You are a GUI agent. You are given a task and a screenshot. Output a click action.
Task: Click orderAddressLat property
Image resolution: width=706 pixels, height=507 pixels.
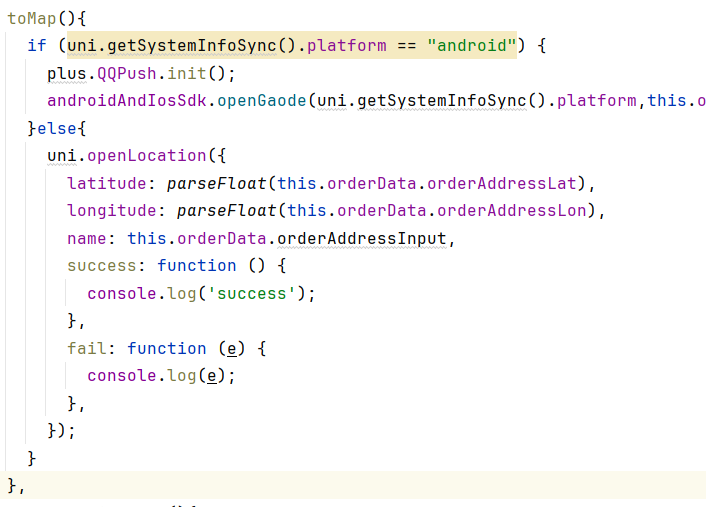pos(502,184)
